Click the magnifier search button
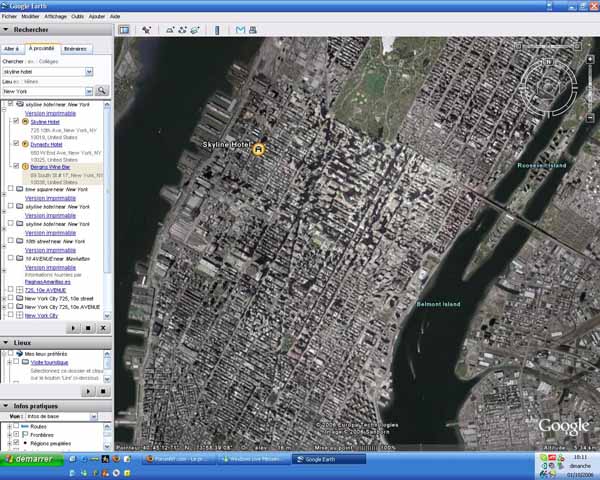The width and height of the screenshot is (600, 480). click(101, 91)
